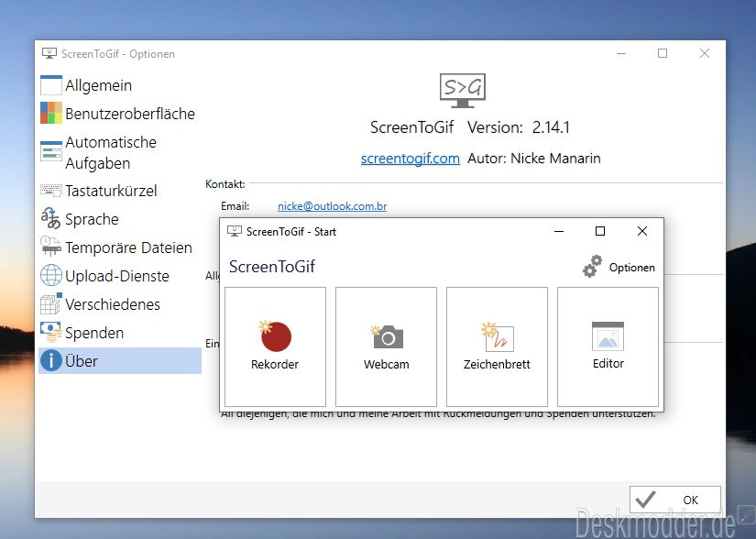Image resolution: width=756 pixels, height=539 pixels.
Task: Select the Verschiedenes section
Action: [x=120, y=304]
